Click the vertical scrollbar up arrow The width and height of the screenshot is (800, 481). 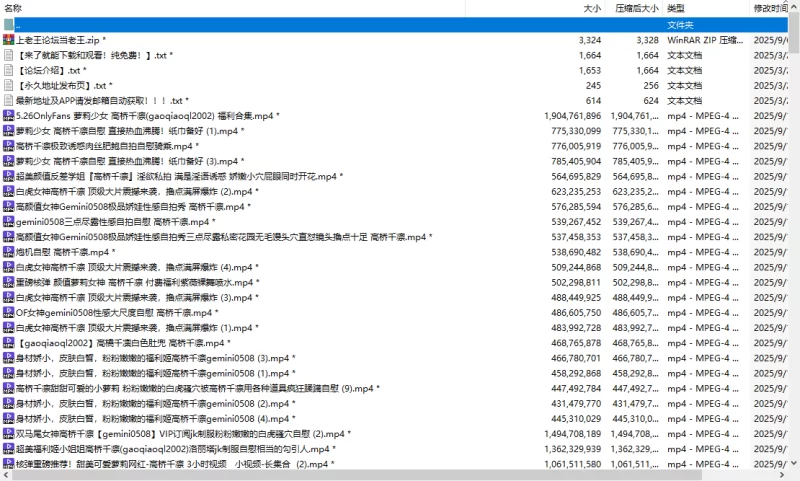click(x=794, y=7)
